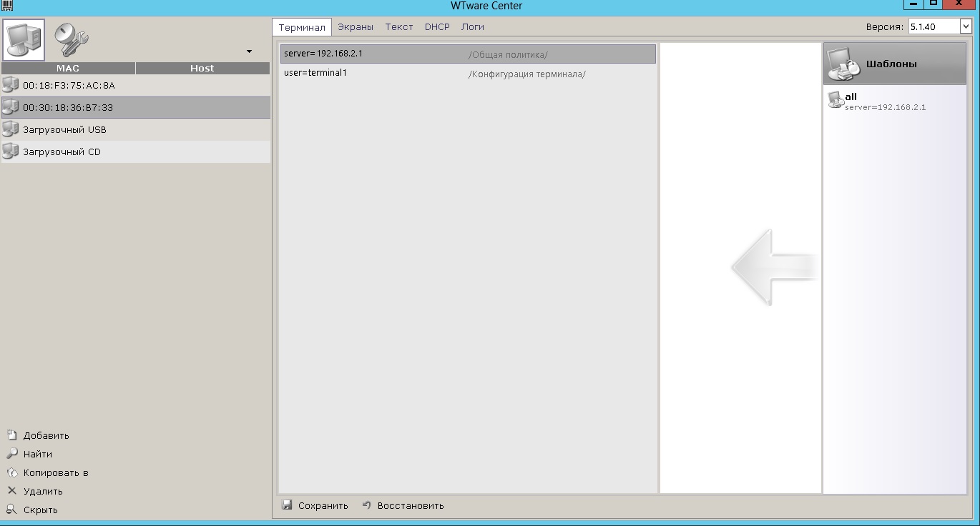Select the Загрузочный USB entry
This screenshot has width=980, height=526.
pos(64,130)
